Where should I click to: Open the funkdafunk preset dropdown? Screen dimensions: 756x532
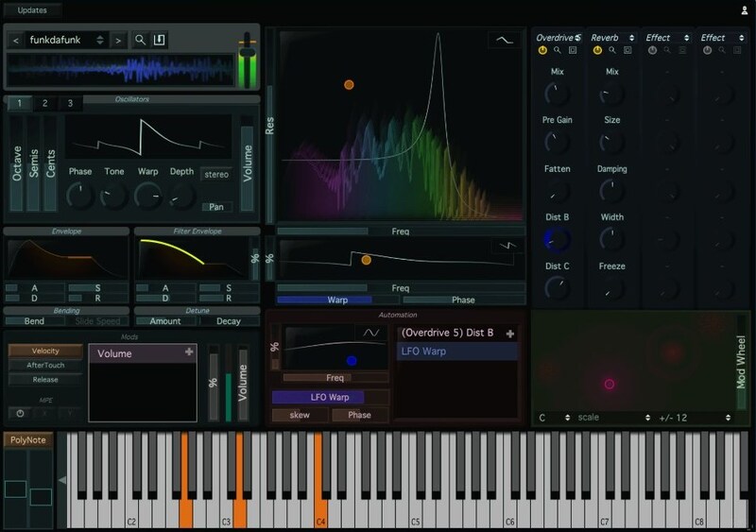(66, 41)
